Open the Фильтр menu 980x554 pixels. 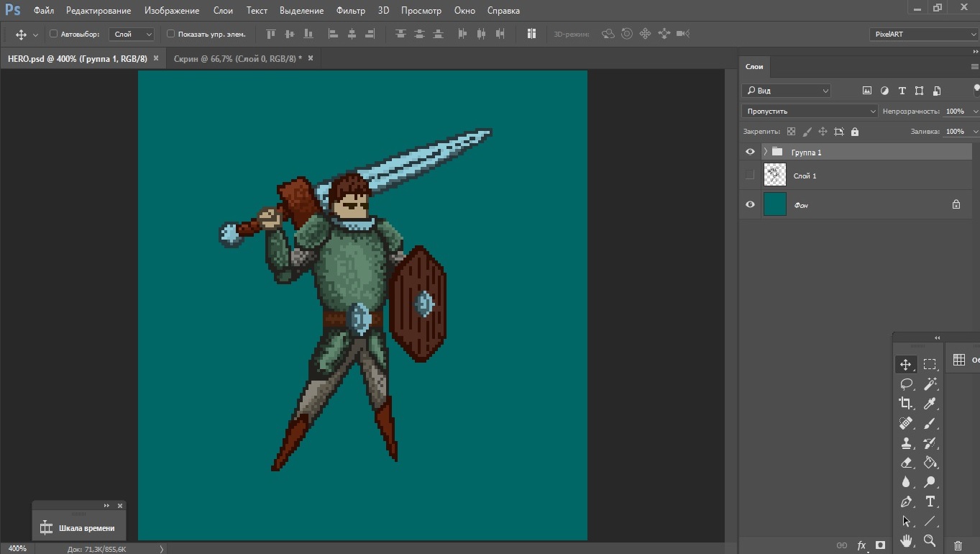[351, 11]
